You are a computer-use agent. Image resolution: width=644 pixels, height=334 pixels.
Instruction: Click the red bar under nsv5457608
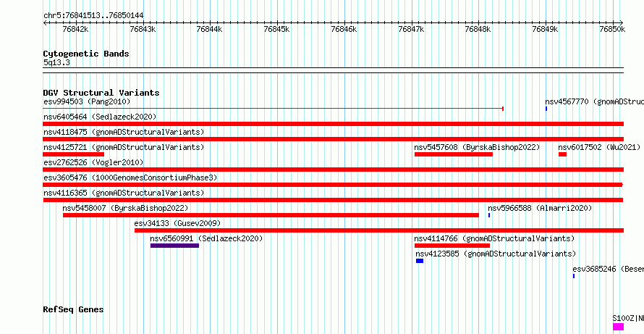tap(454, 154)
